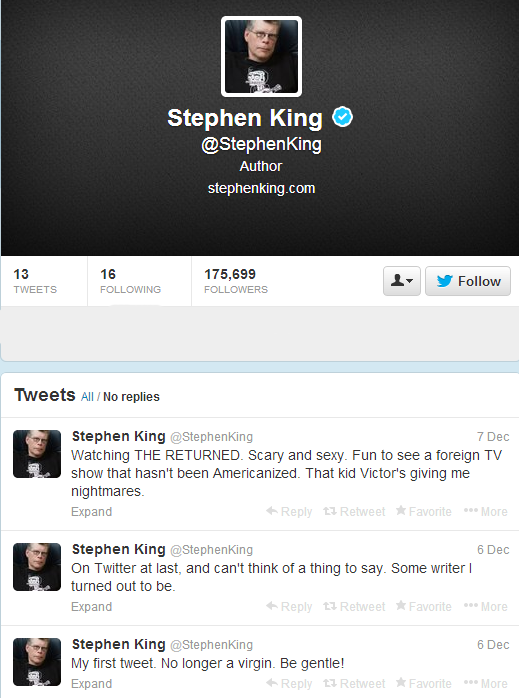Reply to the THE RETURNED tweet
The width and height of the screenshot is (519, 698).
pyautogui.click(x=289, y=511)
